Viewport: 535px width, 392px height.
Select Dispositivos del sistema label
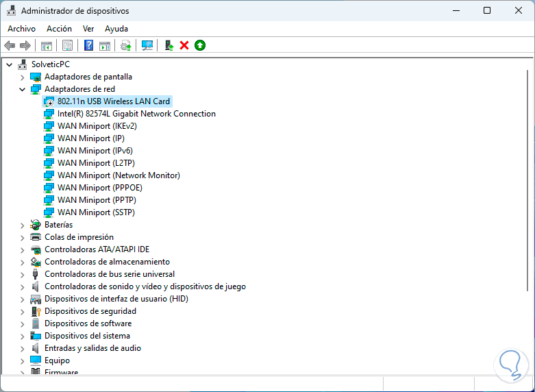[x=88, y=336]
